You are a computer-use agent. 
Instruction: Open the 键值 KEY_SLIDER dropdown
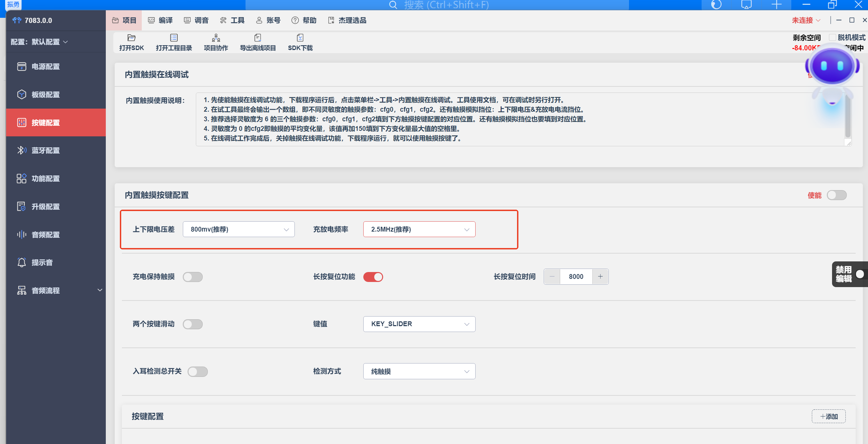[419, 324]
